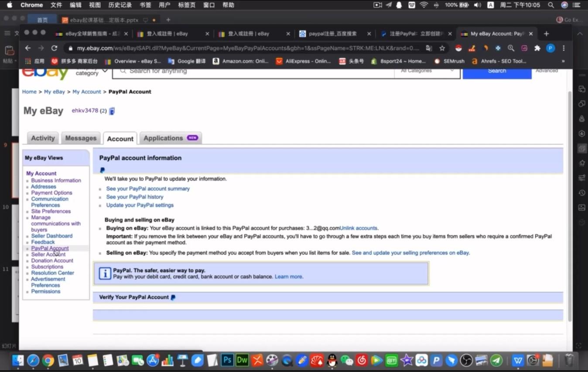Open Chrome extensions puzzle icon

coord(537,48)
